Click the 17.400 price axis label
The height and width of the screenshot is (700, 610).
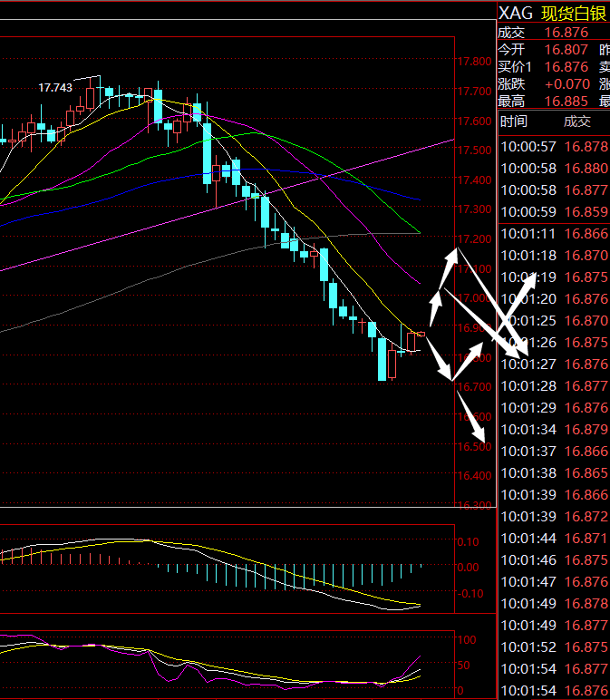(x=474, y=180)
